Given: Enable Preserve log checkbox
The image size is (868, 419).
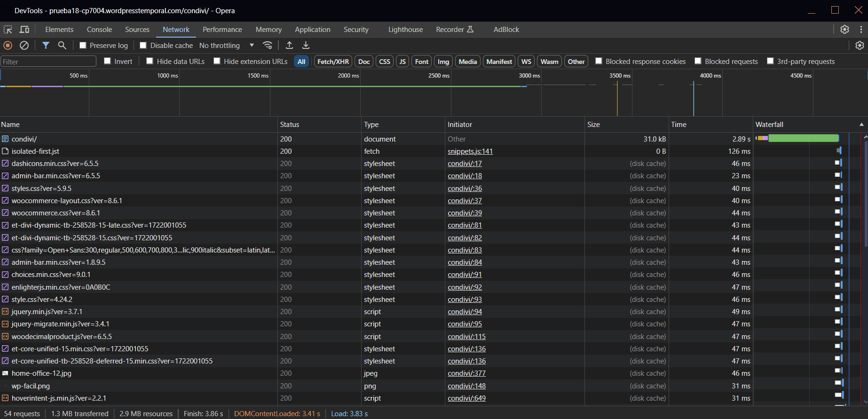Looking at the screenshot, I should [x=83, y=45].
